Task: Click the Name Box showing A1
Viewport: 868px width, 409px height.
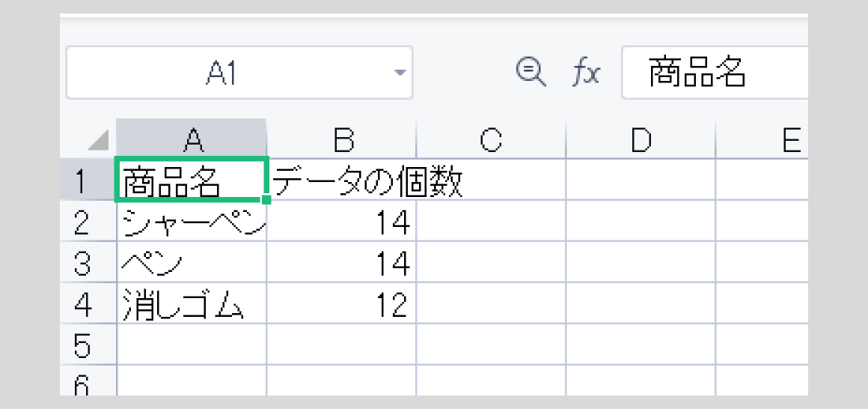Action: 239,73
